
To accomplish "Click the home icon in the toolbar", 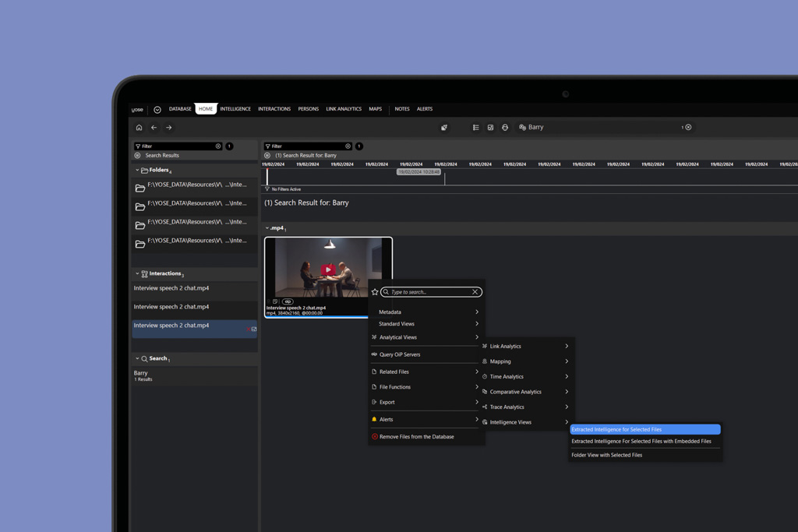I will [139, 128].
